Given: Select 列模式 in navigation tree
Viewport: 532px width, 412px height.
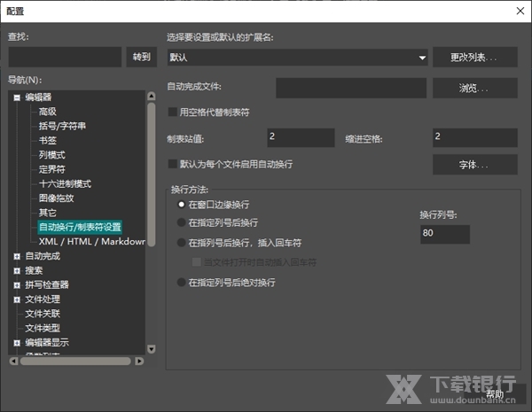Looking at the screenshot, I should [x=51, y=155].
